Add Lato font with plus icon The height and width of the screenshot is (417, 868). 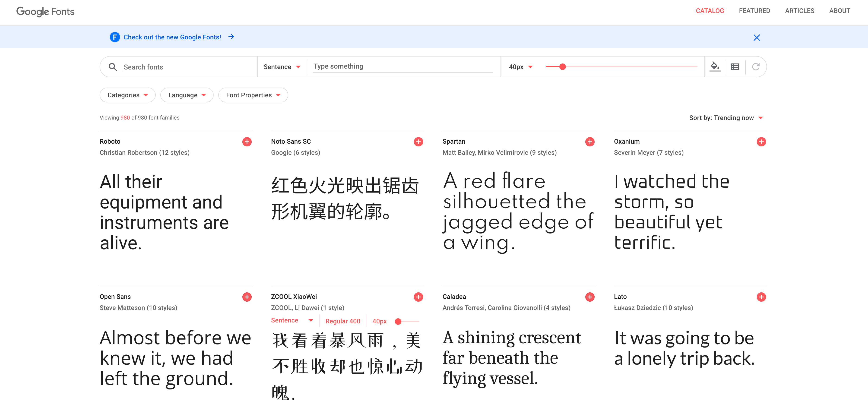(761, 297)
